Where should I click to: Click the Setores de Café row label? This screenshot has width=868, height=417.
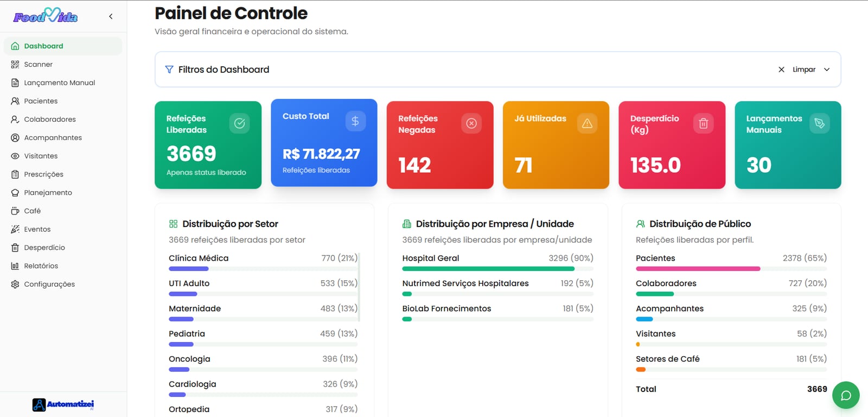[668, 359]
